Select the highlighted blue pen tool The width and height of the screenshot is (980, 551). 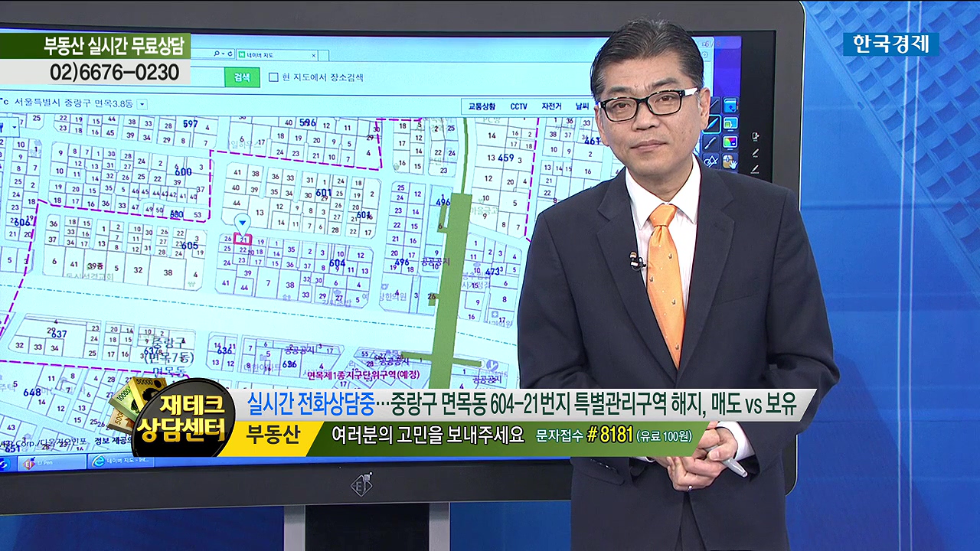coord(711,123)
